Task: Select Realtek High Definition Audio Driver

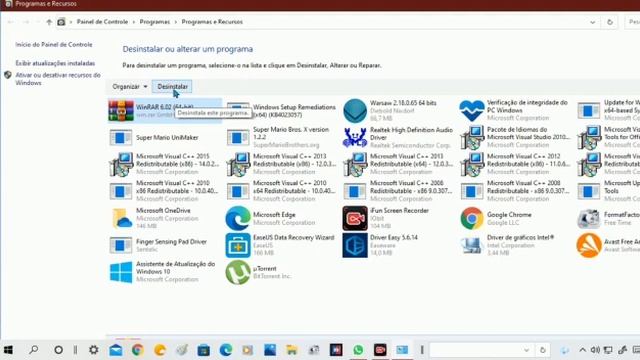Action: click(x=399, y=138)
